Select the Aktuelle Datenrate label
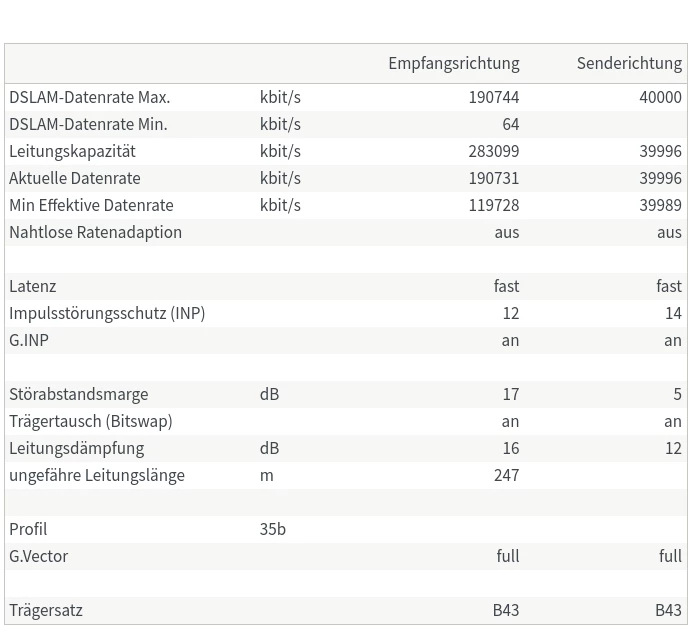 [x=75, y=178]
